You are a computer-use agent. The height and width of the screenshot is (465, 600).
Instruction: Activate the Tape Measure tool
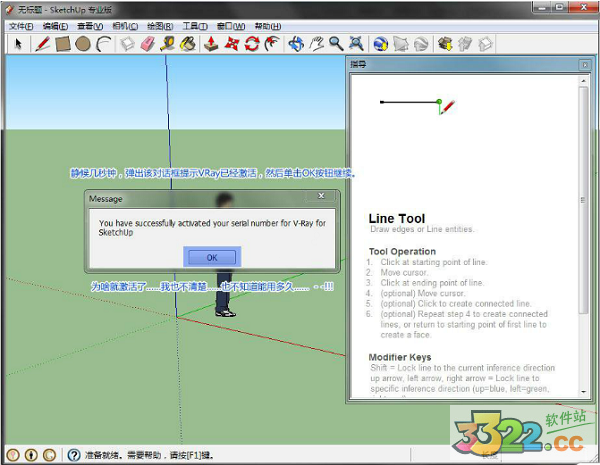(168, 44)
